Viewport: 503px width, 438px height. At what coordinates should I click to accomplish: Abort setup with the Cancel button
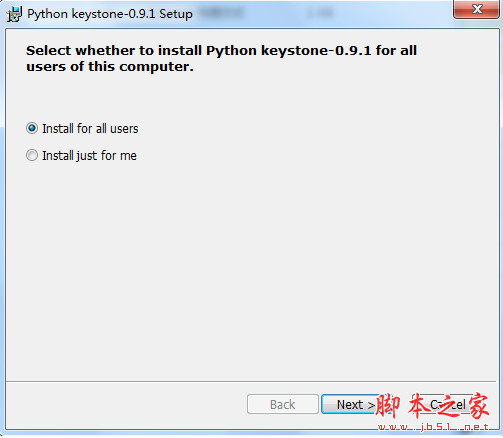click(x=448, y=404)
